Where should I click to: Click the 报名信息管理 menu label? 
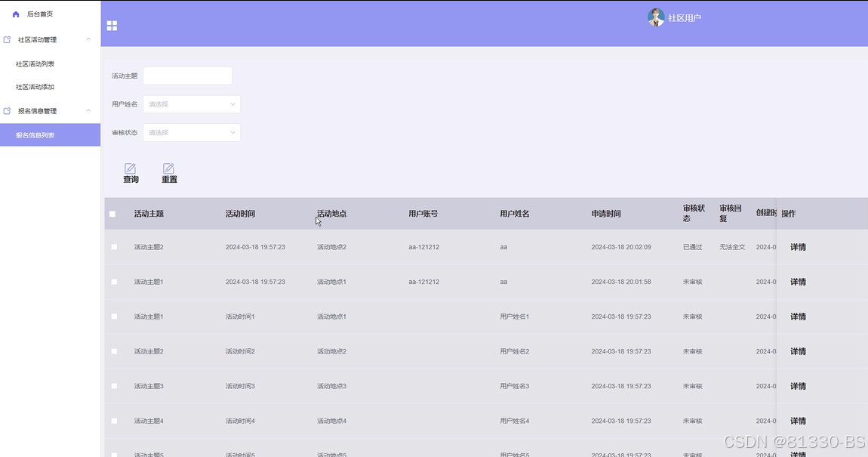(37, 111)
